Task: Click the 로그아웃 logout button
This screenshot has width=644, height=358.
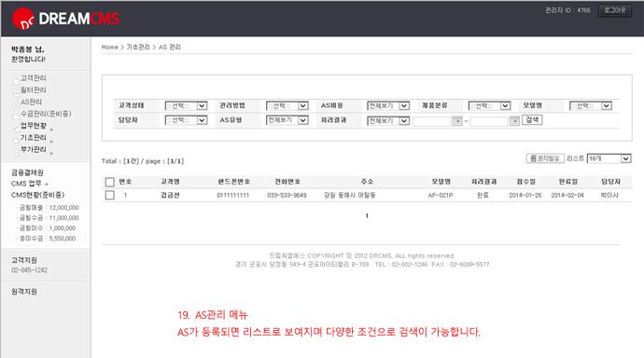Action: (x=614, y=10)
